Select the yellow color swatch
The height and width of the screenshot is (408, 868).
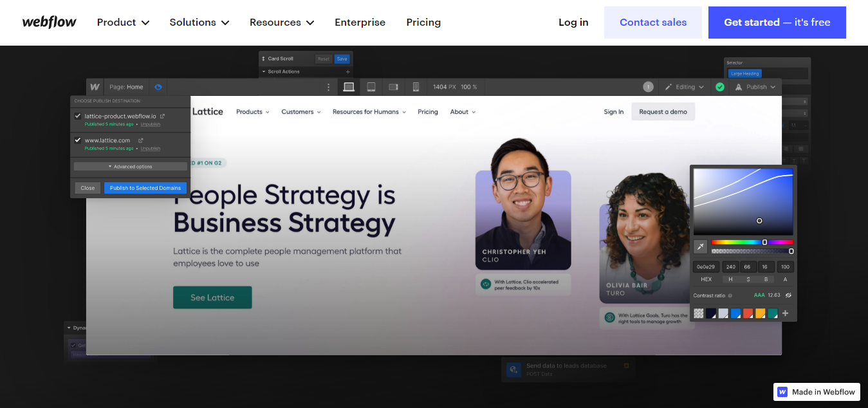761,313
